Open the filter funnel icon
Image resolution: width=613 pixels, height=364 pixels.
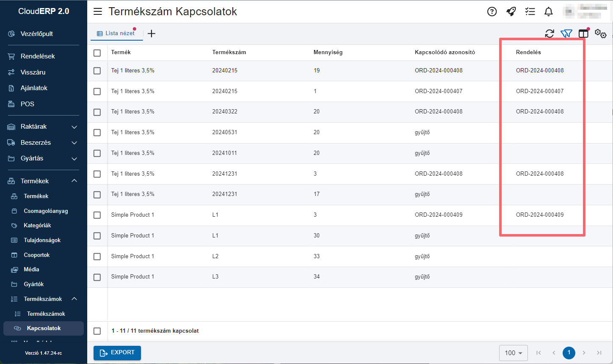point(566,33)
